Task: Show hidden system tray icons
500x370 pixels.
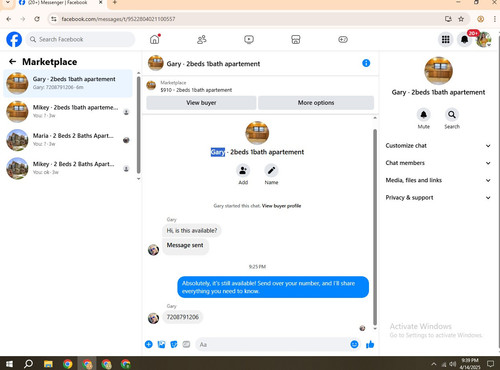Action: click(x=434, y=364)
